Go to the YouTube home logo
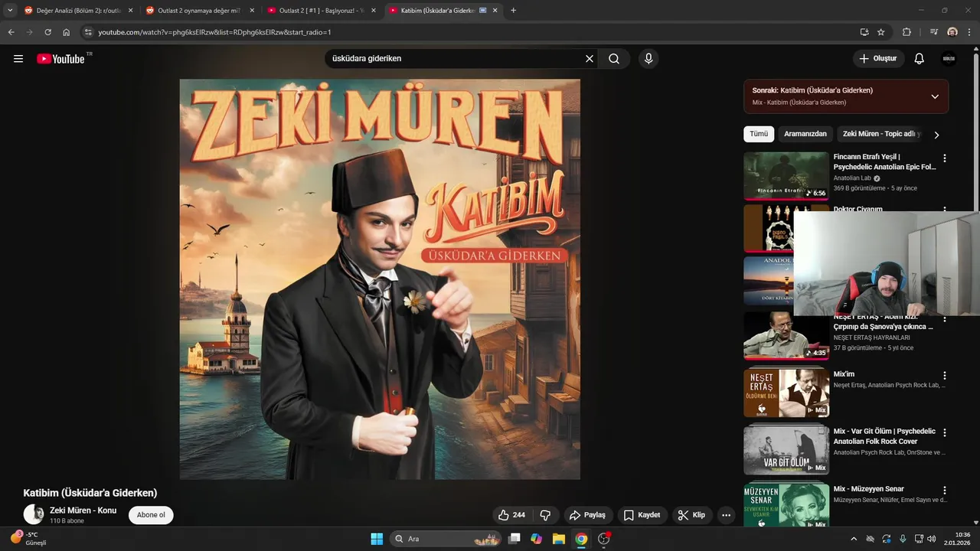 click(60, 59)
